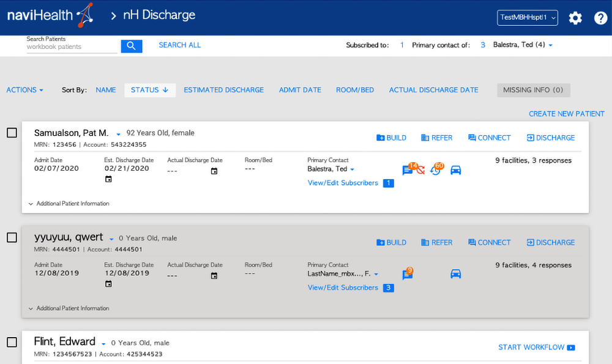612x364 pixels.
Task: Open name dropdown arrow for Flint, Edward
Action: tap(103, 344)
